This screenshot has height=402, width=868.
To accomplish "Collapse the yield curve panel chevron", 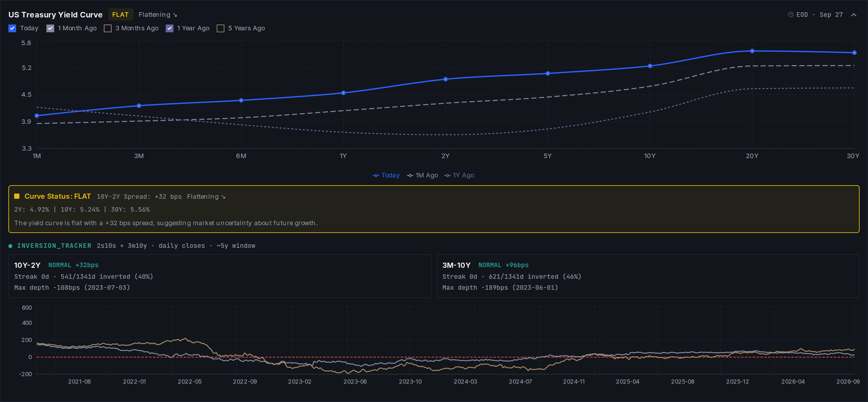I will pos(853,15).
